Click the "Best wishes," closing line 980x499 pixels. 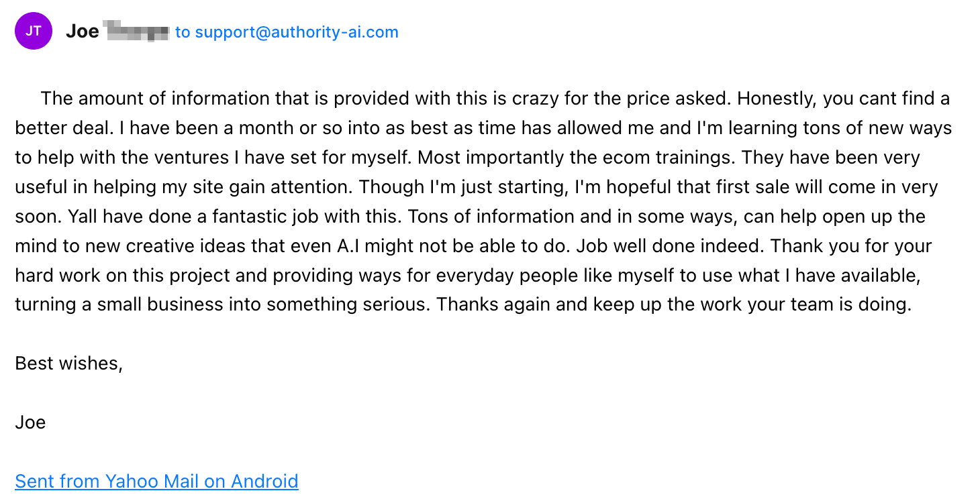68,364
